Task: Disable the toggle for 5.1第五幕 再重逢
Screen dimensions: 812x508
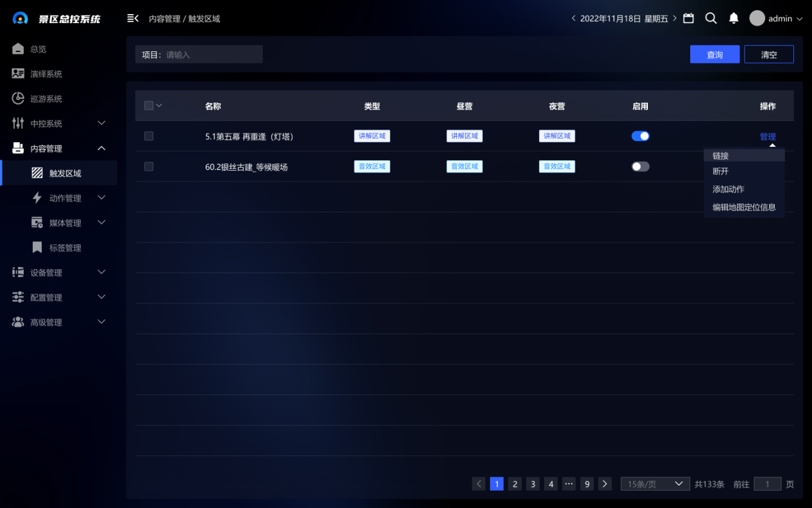Action: pos(640,136)
